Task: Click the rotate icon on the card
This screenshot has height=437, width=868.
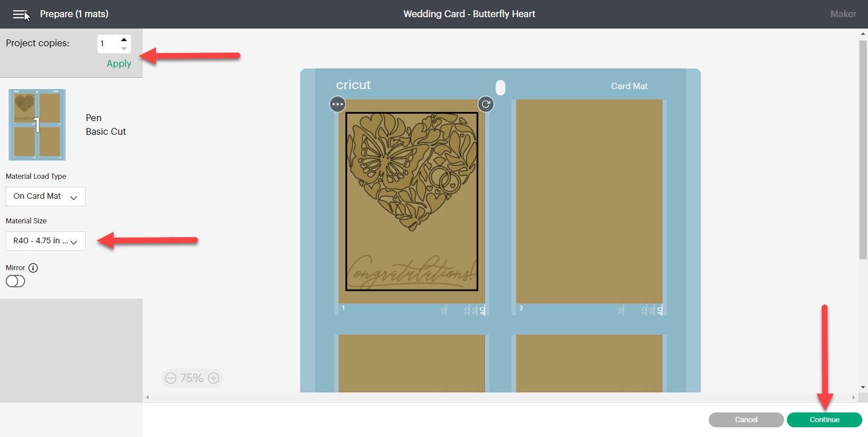Action: [485, 105]
